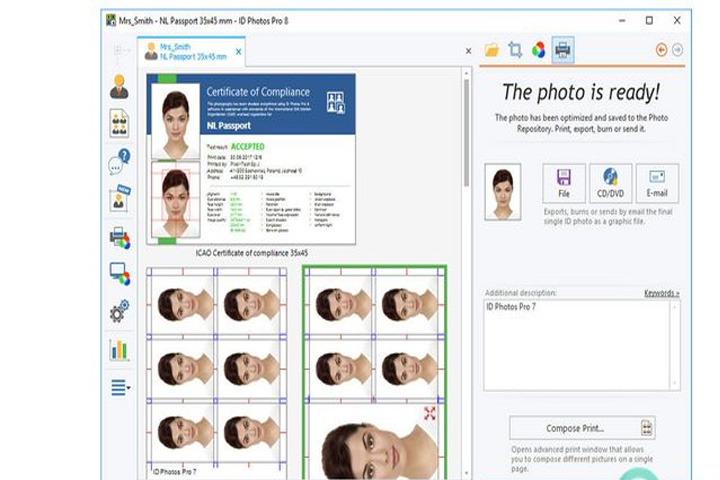Click the preview list vertical scrollbar
Screen dimensions: 720x480
click(x=467, y=132)
